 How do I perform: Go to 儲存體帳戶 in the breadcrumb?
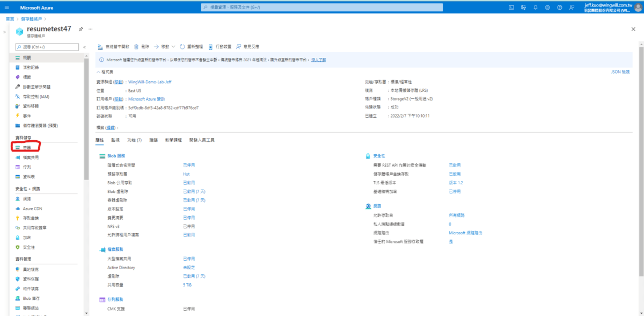click(31, 19)
